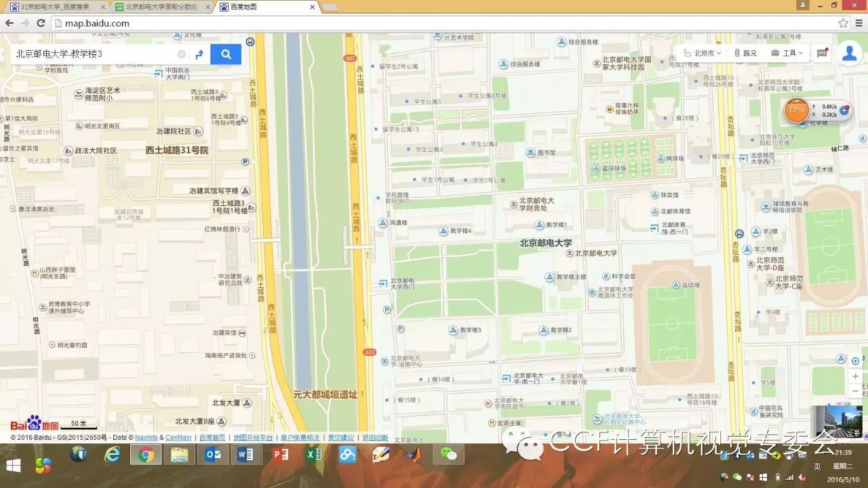The width and height of the screenshot is (868, 488).
Task: Click the browser back arrow
Action: click(x=9, y=23)
